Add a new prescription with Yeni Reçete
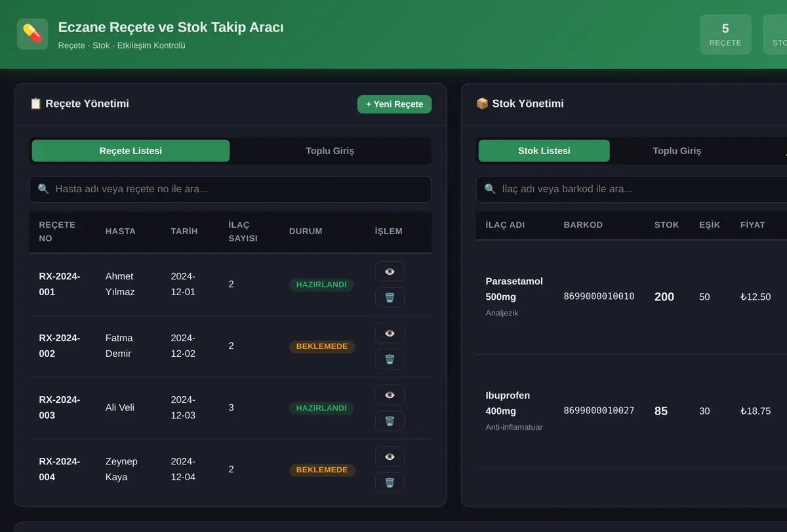Viewport: 787px width, 532px height. 394,104
